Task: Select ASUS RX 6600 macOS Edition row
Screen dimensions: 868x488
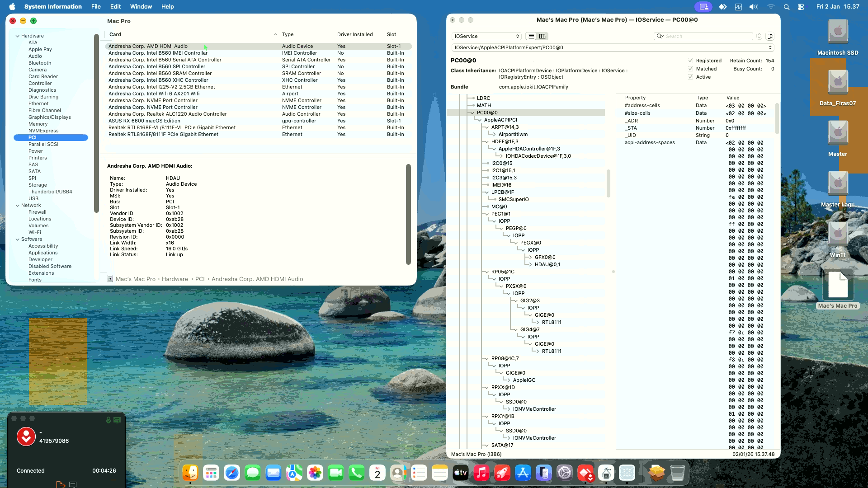Action: click(258, 121)
